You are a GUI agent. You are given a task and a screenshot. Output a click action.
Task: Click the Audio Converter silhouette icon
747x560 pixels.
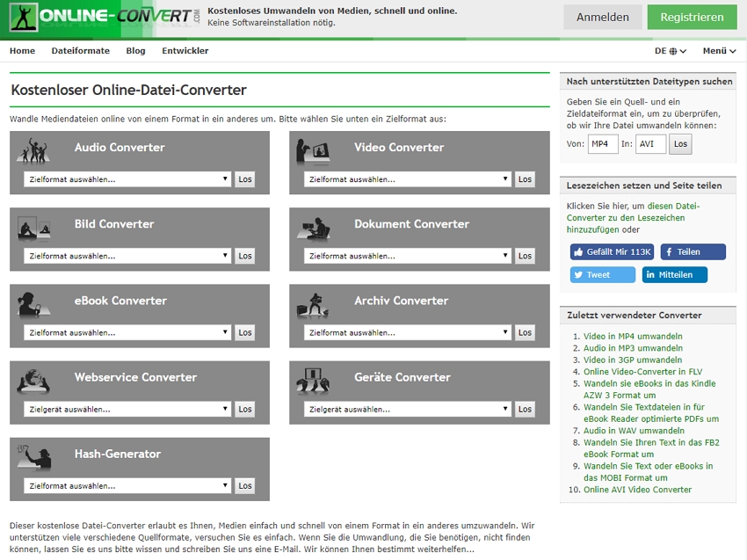pos(34,150)
